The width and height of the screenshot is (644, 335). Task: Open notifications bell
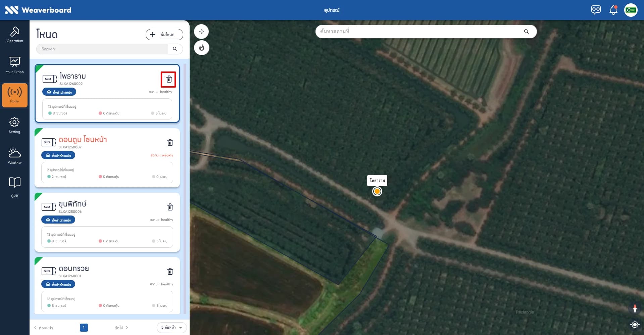coord(613,10)
